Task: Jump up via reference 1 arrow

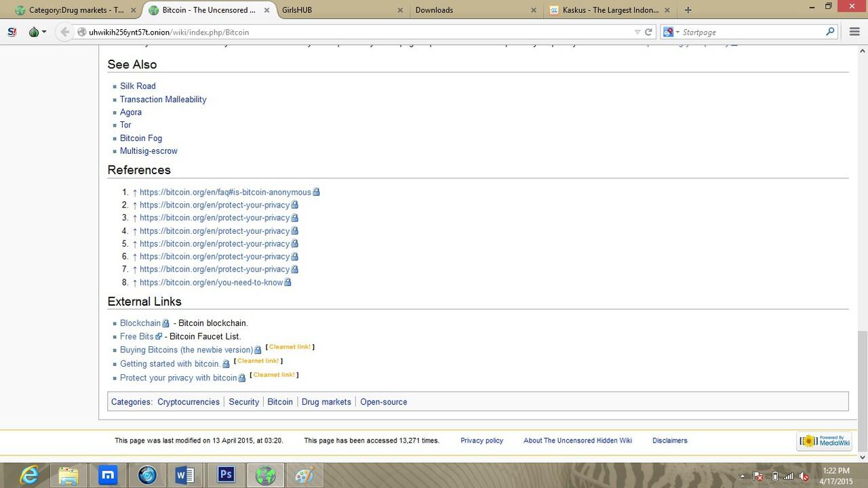Action: (x=135, y=192)
